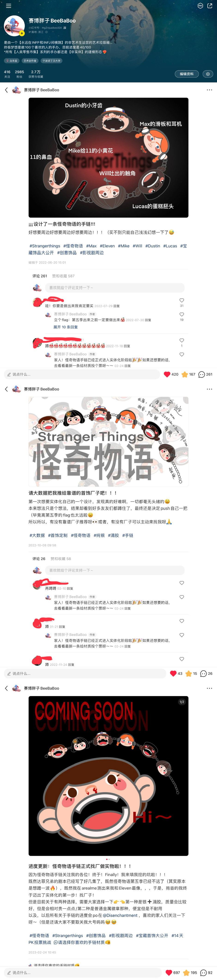Viewport: 217px width, 980px height.
Task: Switch to 赞和收藏 58 tab
Action: [61, 559]
